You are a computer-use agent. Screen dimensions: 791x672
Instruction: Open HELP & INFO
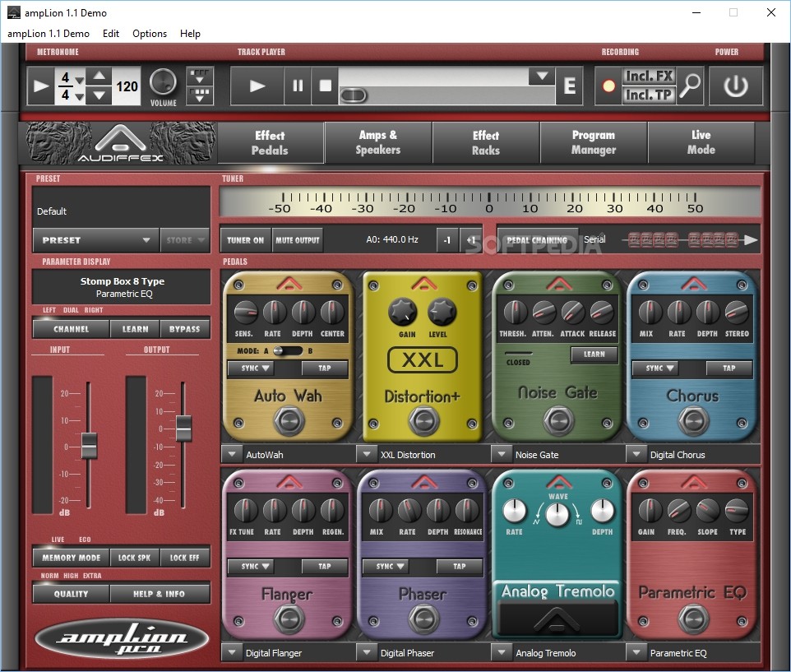(x=159, y=594)
